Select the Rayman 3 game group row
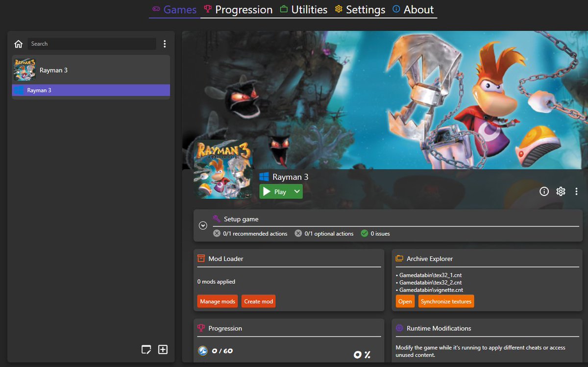The width and height of the screenshot is (588, 367). [x=91, y=70]
